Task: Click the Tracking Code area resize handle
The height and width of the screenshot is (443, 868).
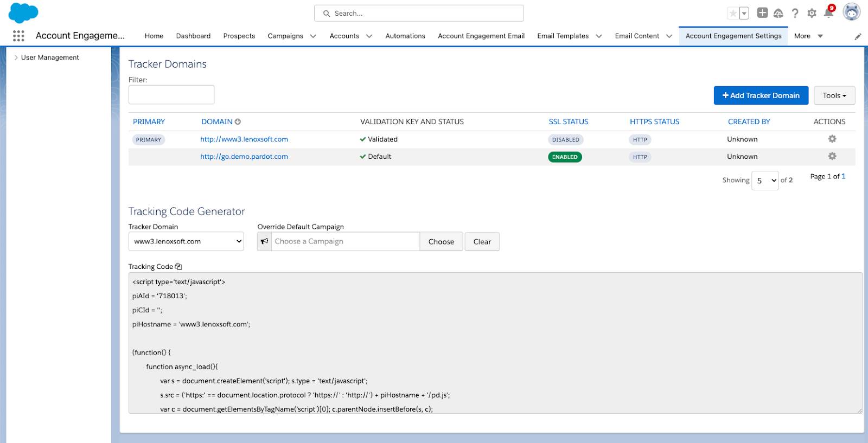Action: click(859, 410)
